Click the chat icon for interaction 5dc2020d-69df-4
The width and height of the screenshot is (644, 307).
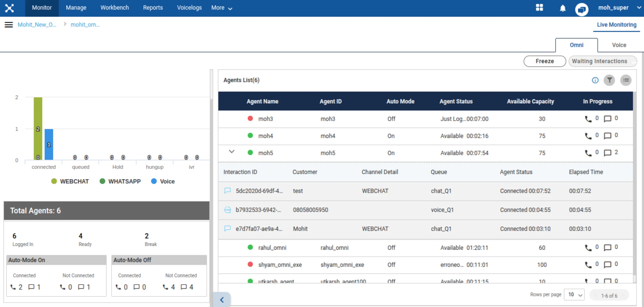tap(227, 191)
